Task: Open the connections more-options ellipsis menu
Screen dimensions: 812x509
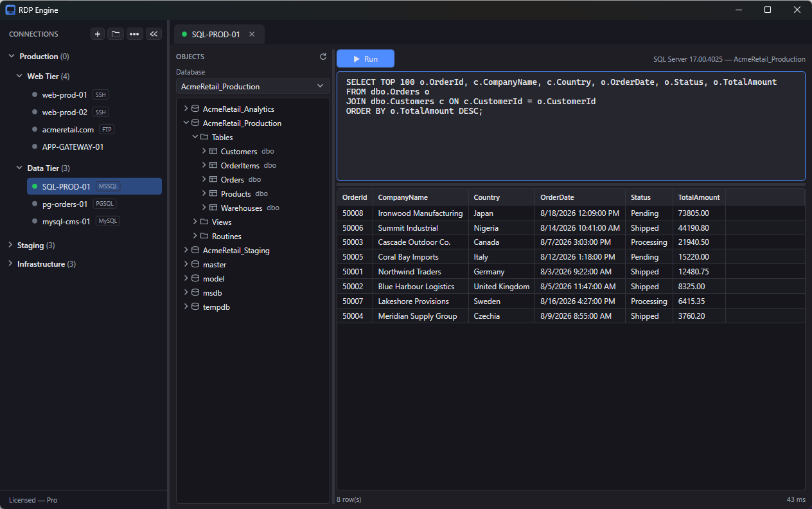Action: pos(135,34)
